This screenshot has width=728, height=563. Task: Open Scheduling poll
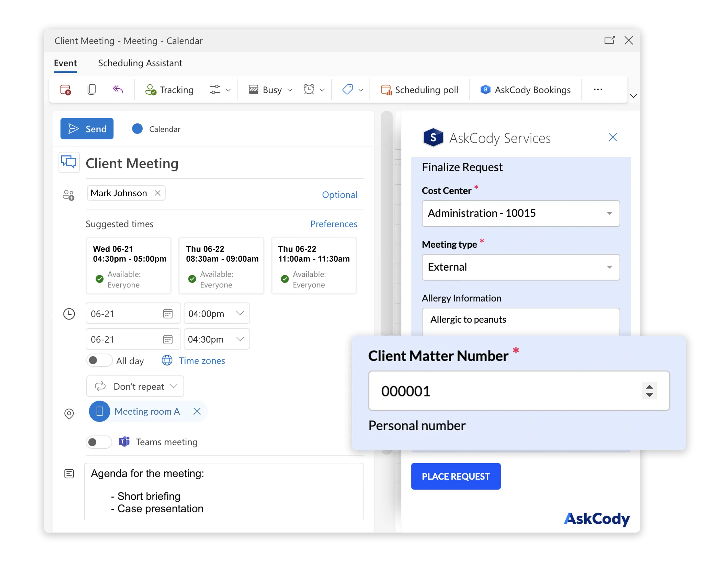[420, 90]
